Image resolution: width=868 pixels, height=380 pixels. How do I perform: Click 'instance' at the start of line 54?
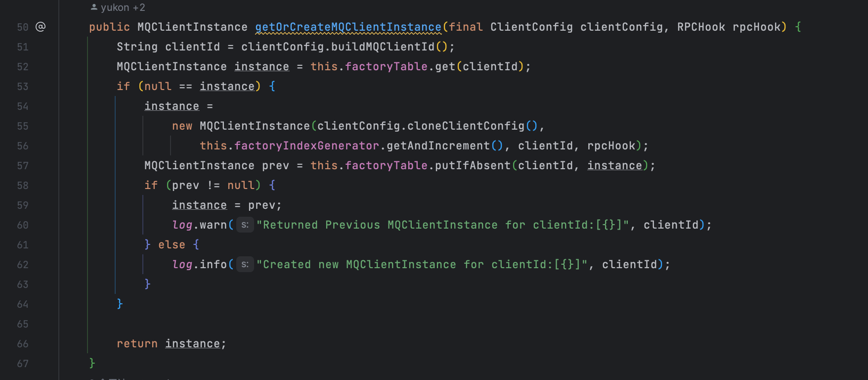[172, 106]
